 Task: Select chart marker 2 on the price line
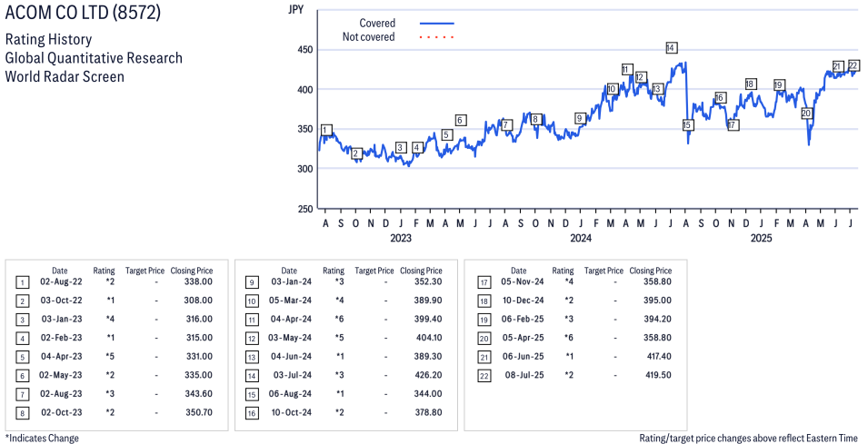point(356,153)
